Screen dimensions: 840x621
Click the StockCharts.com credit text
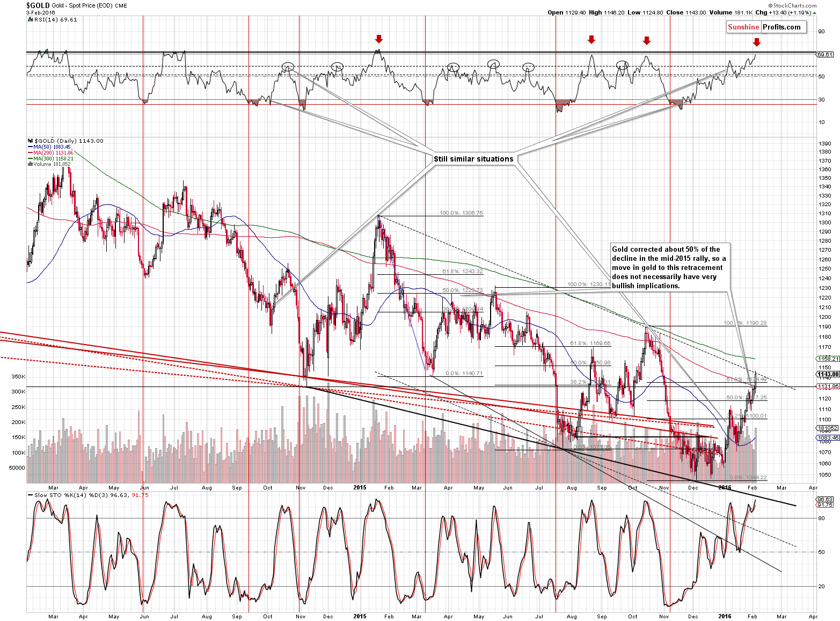(792, 6)
